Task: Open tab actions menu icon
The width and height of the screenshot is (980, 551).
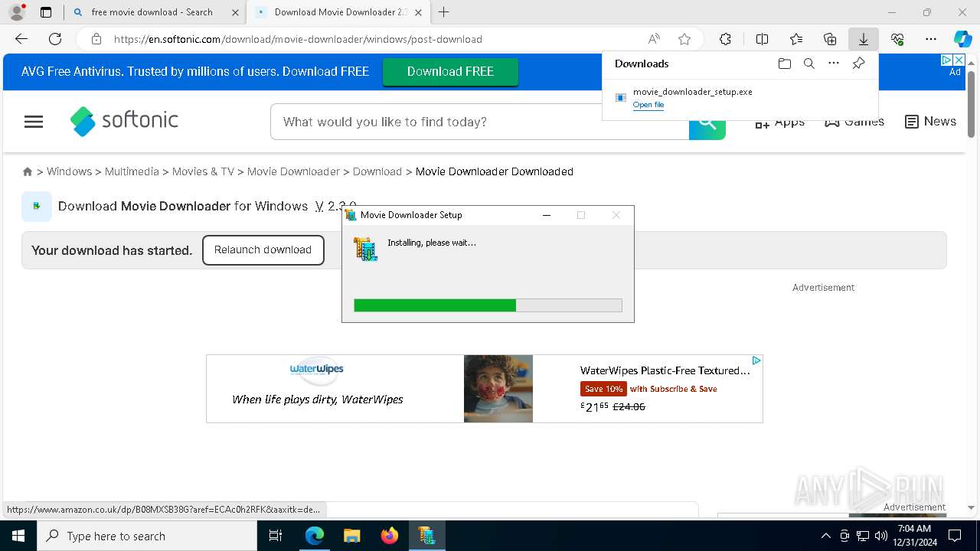Action: coord(46,12)
